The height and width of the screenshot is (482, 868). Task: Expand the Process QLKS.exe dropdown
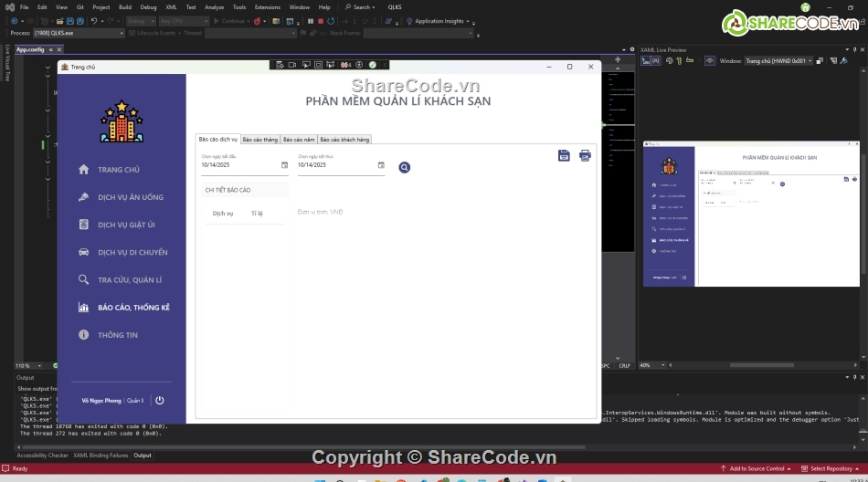(121, 33)
